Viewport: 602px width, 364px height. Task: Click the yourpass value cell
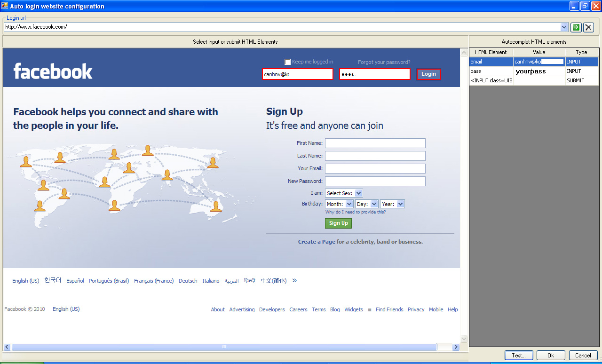point(539,71)
